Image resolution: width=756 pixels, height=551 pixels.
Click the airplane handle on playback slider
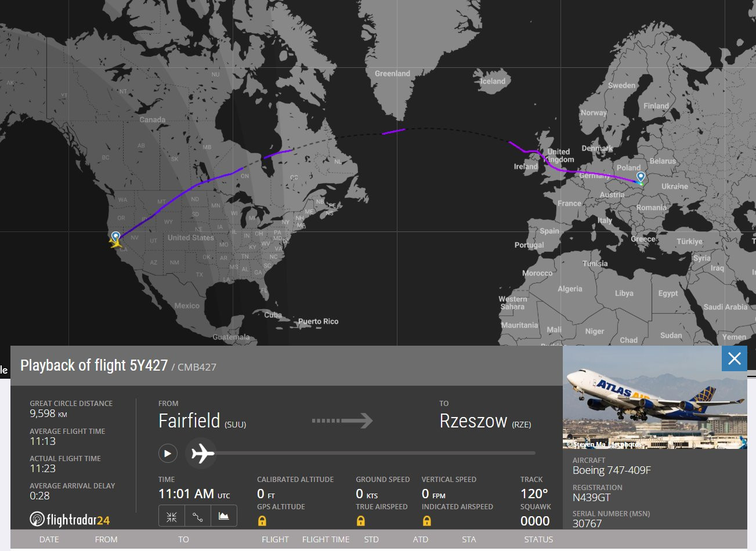(202, 453)
